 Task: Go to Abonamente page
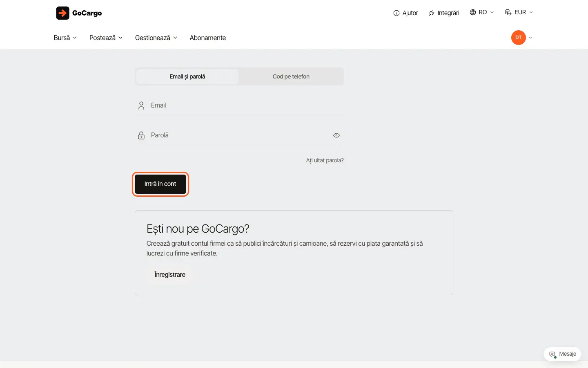208,38
